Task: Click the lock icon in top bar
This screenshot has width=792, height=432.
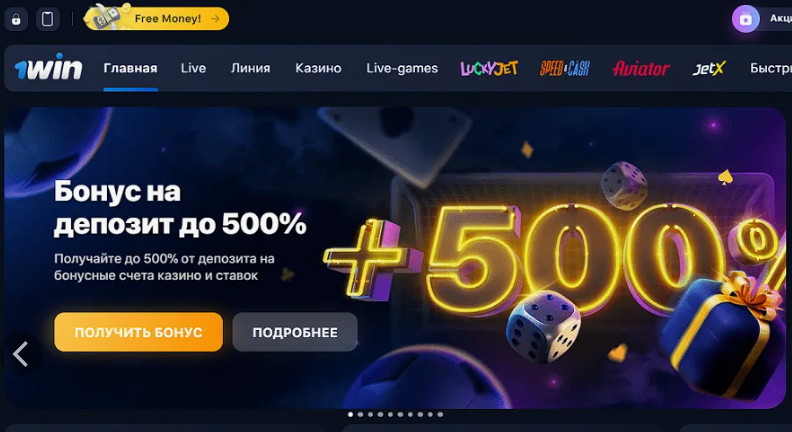Action: [x=16, y=20]
